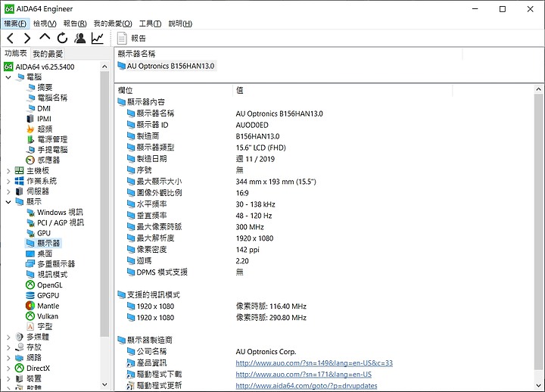Open the 工具(T) menu
Image resolution: width=545 pixels, height=392 pixels.
(150, 23)
